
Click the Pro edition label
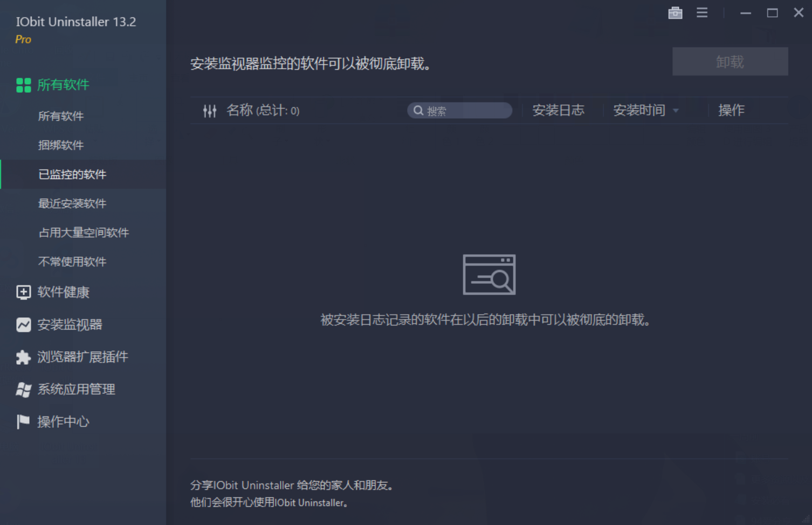[x=23, y=39]
